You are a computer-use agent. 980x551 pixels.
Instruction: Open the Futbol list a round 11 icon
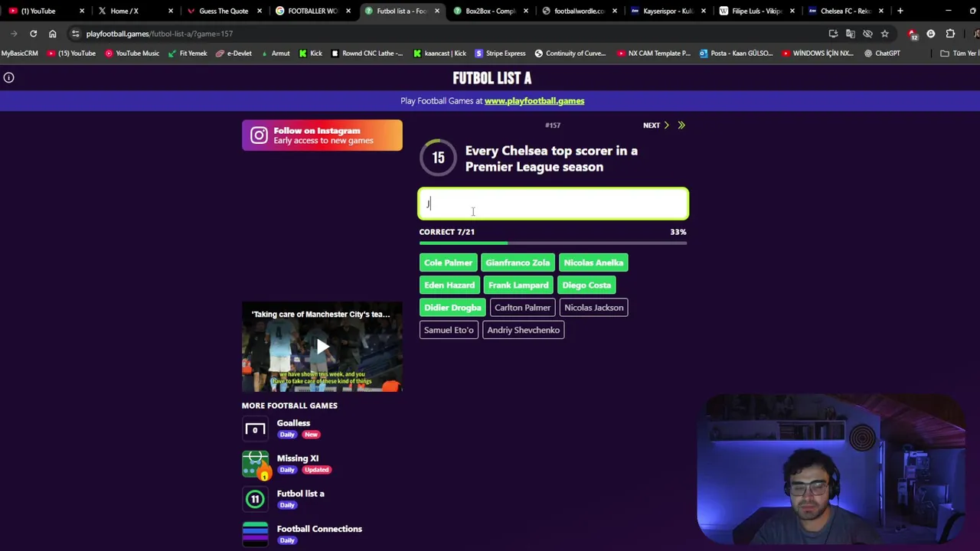coord(255,499)
